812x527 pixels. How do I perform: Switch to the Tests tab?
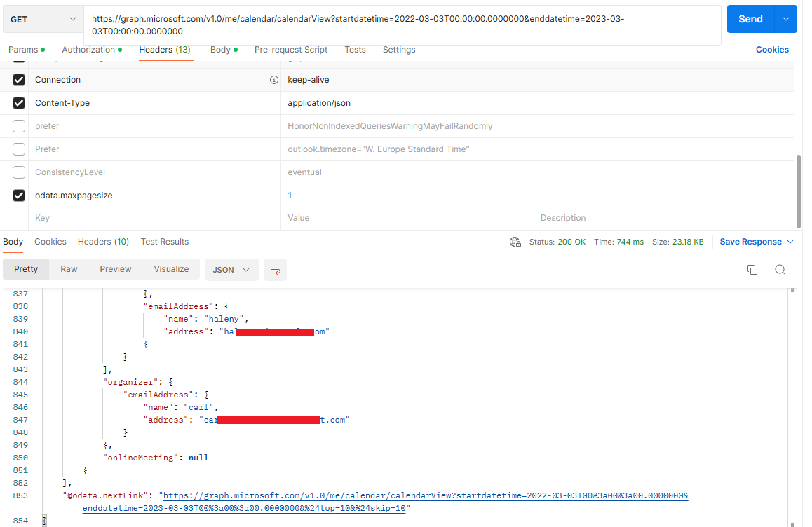point(356,50)
